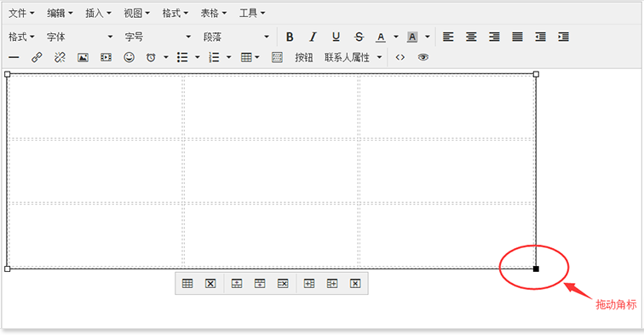Open the 插入 menu
Screen dimensions: 644x335
pyautogui.click(x=98, y=13)
